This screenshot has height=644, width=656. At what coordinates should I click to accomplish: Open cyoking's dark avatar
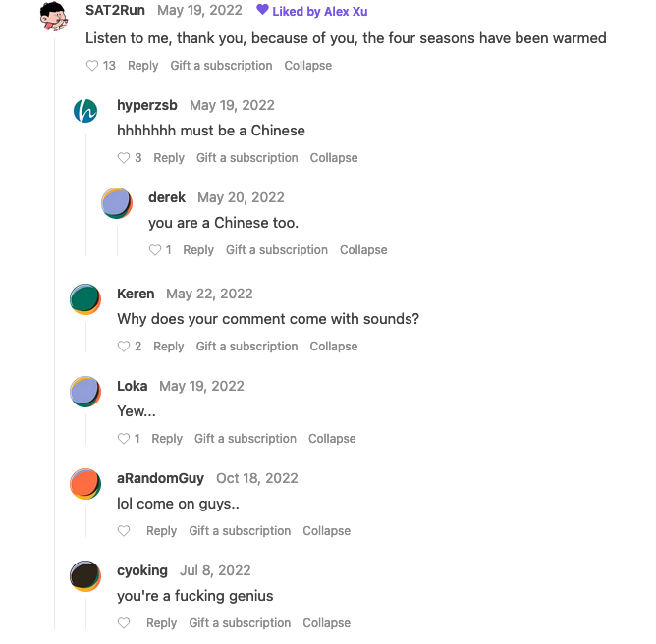coord(85,576)
